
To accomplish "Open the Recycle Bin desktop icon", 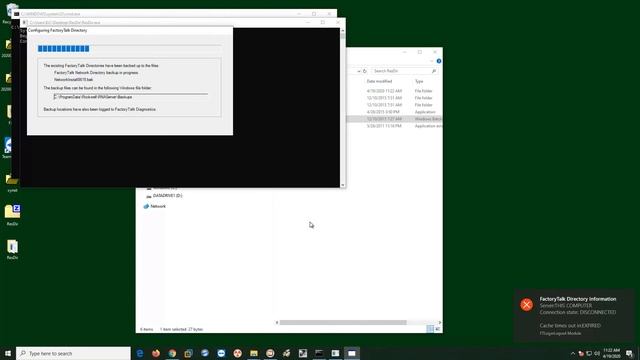I will 11,12.
